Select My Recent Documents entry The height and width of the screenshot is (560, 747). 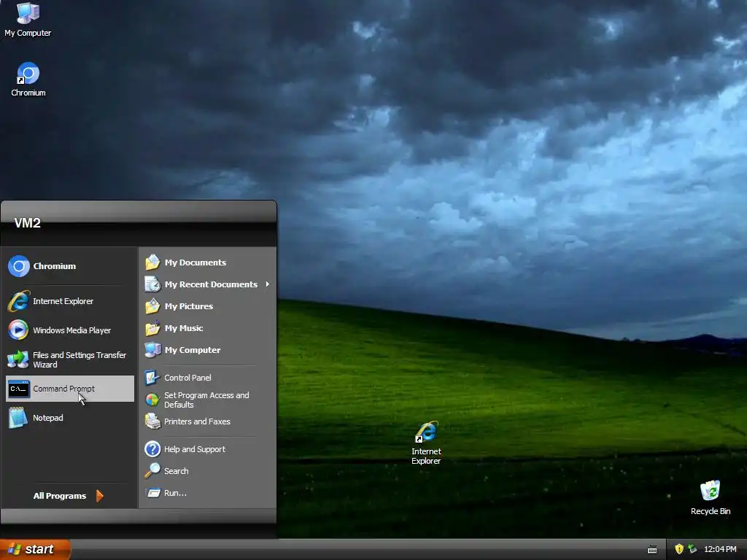207,284
